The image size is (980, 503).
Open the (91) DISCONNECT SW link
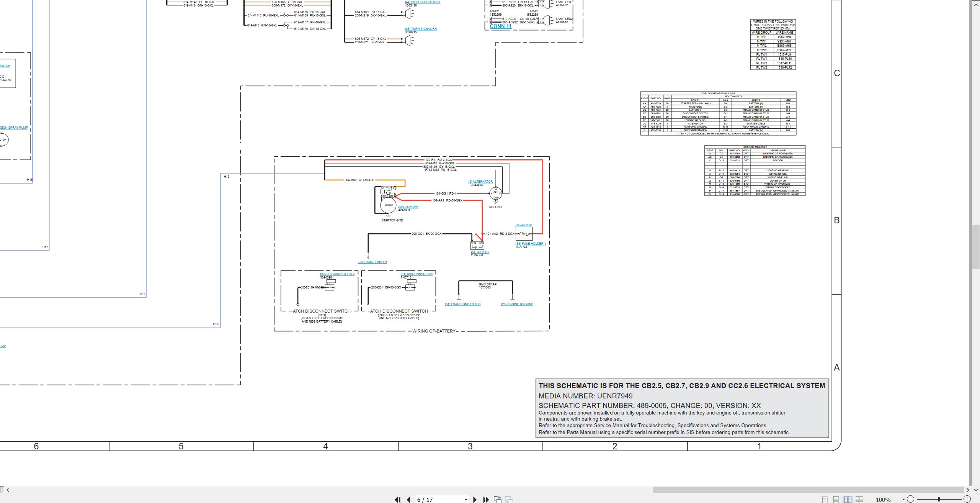pyautogui.click(x=416, y=274)
